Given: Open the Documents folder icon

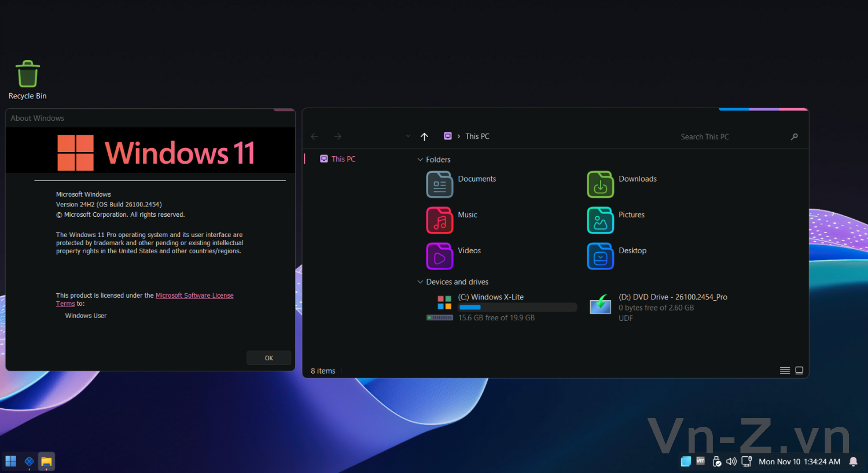Looking at the screenshot, I should [440, 185].
